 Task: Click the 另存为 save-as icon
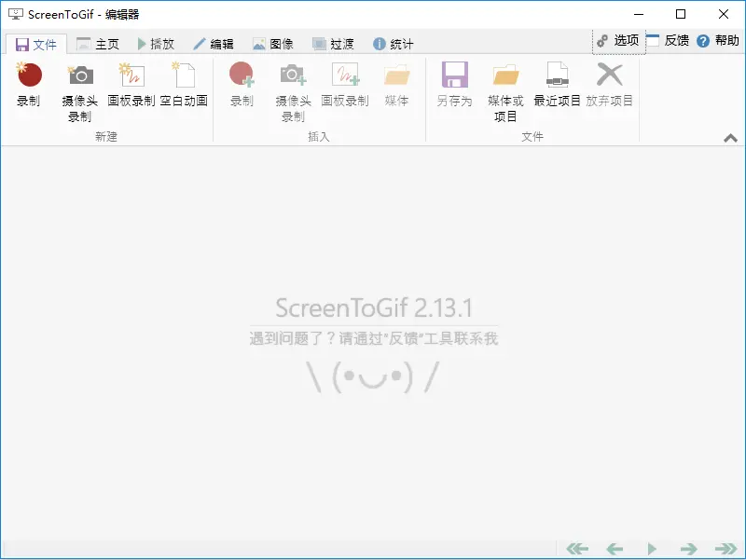[x=454, y=76]
